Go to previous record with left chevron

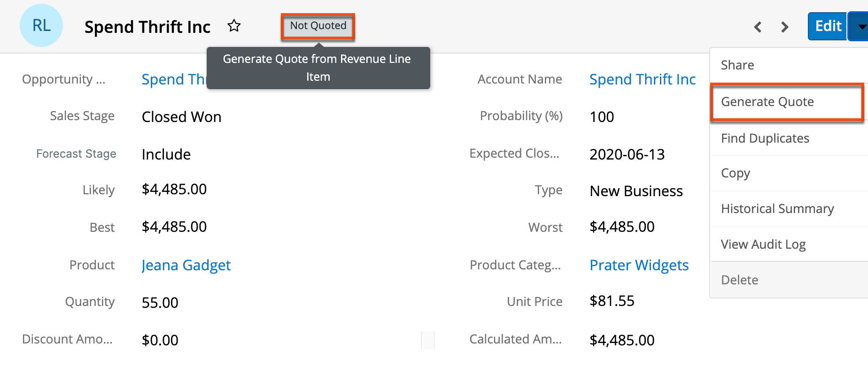(758, 27)
